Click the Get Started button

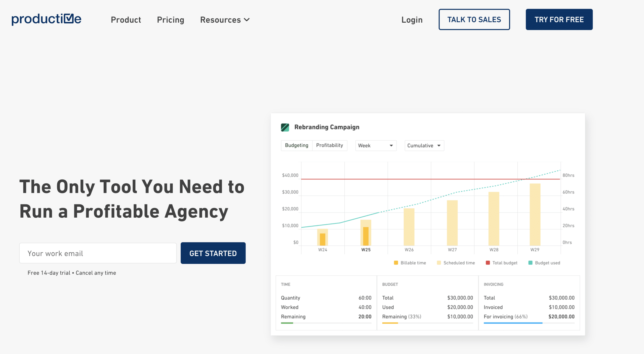point(213,253)
